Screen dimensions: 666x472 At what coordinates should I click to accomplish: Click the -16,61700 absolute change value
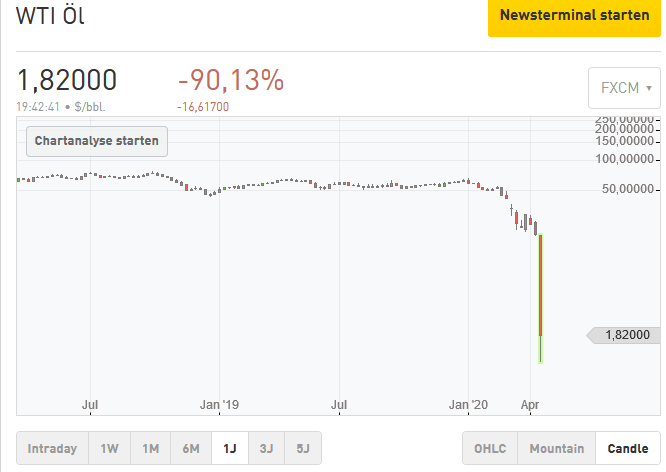click(x=203, y=107)
